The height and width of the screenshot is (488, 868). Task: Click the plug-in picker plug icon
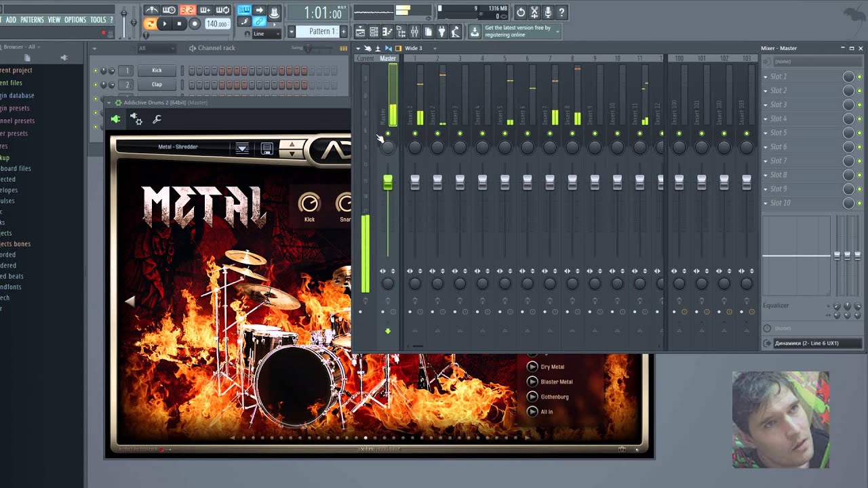[441, 32]
